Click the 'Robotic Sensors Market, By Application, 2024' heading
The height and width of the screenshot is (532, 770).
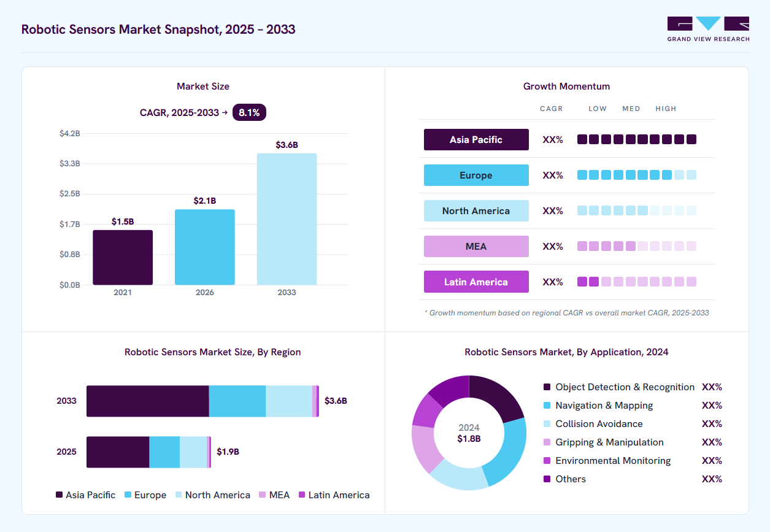(x=566, y=352)
